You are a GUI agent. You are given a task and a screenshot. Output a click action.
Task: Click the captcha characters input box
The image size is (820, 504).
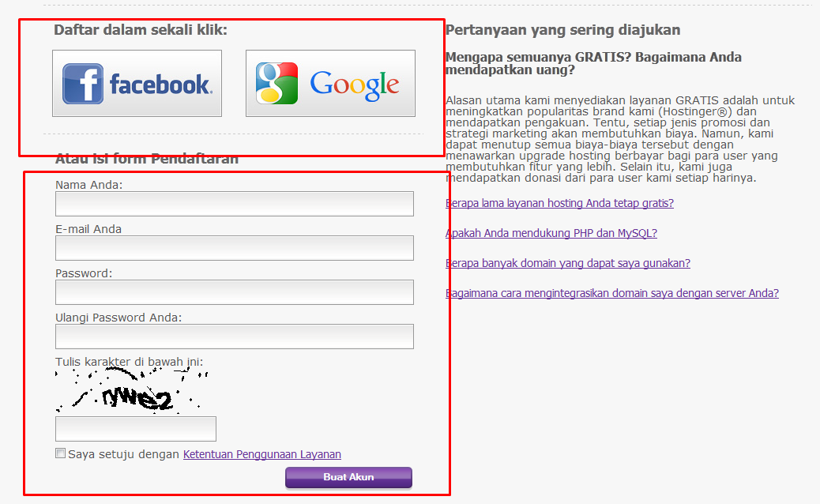click(136, 429)
